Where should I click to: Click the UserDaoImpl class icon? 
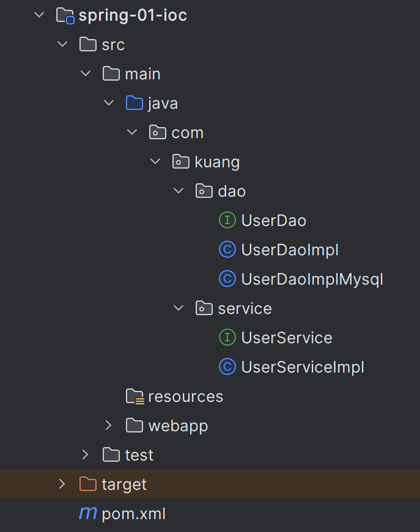coord(227,250)
